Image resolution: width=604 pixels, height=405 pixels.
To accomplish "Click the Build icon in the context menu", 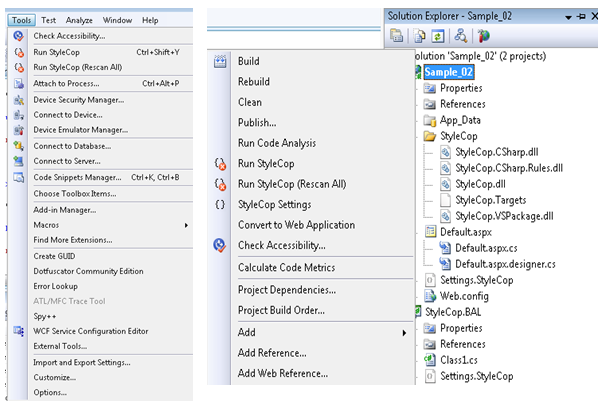I will (220, 61).
